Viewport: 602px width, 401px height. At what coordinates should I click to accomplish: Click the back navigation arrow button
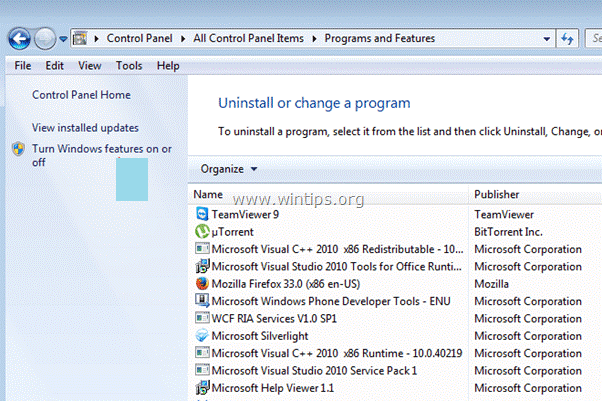(x=19, y=39)
